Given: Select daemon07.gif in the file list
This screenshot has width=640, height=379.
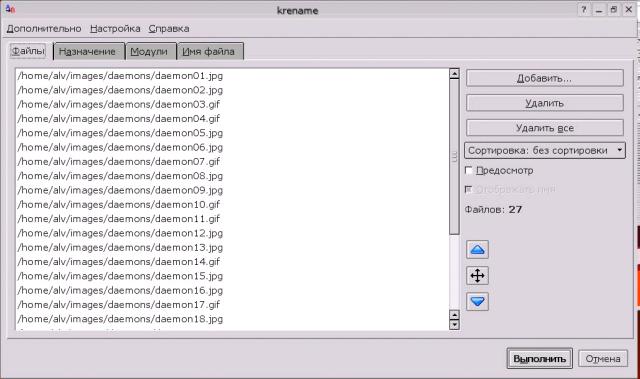Looking at the screenshot, I should [119, 162].
